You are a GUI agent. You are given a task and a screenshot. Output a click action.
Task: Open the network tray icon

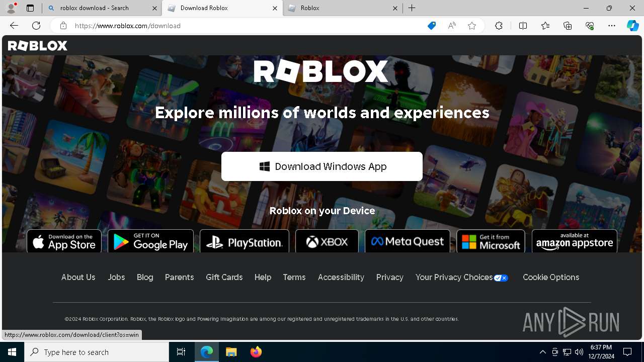tap(567, 352)
